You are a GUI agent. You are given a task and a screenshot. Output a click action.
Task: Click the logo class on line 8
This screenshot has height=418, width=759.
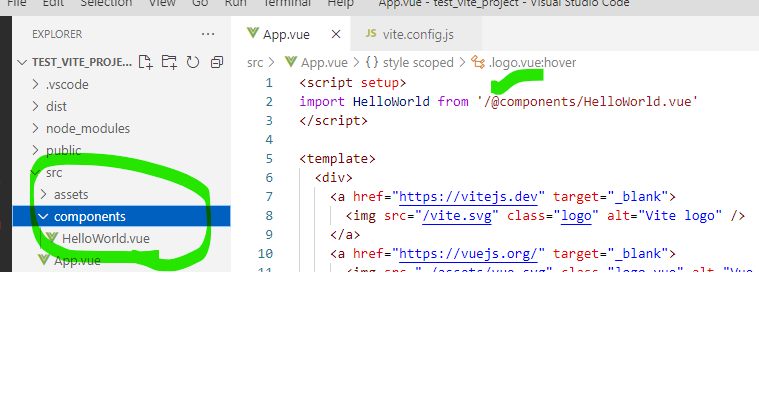pos(576,215)
